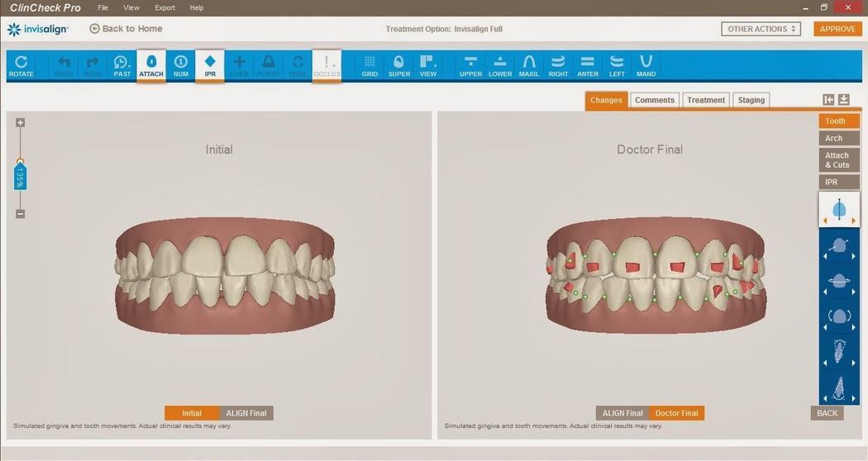Zoom out with the minus button

[x=21, y=214]
